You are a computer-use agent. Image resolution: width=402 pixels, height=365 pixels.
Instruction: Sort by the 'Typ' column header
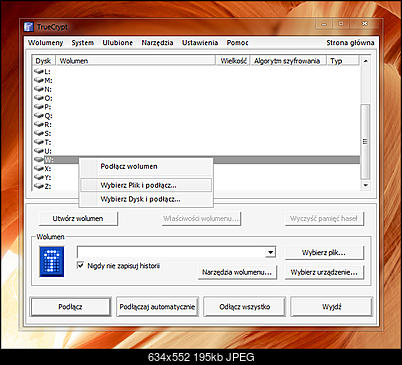coord(343,61)
